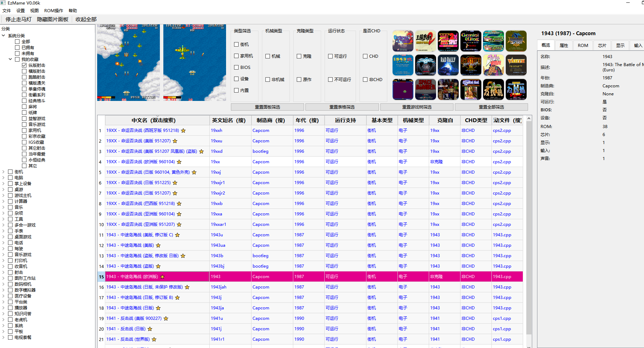Open the 3rd Strike Street Fighter icon
The height and width of the screenshot is (348, 644).
(471, 65)
